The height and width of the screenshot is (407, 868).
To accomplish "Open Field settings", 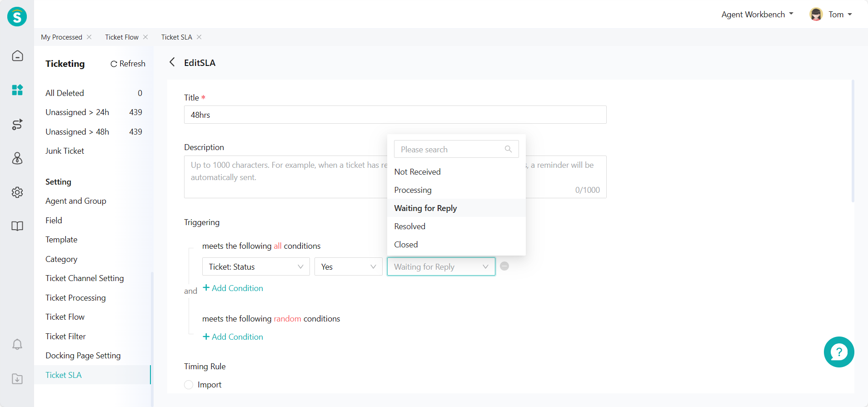I will 54,220.
